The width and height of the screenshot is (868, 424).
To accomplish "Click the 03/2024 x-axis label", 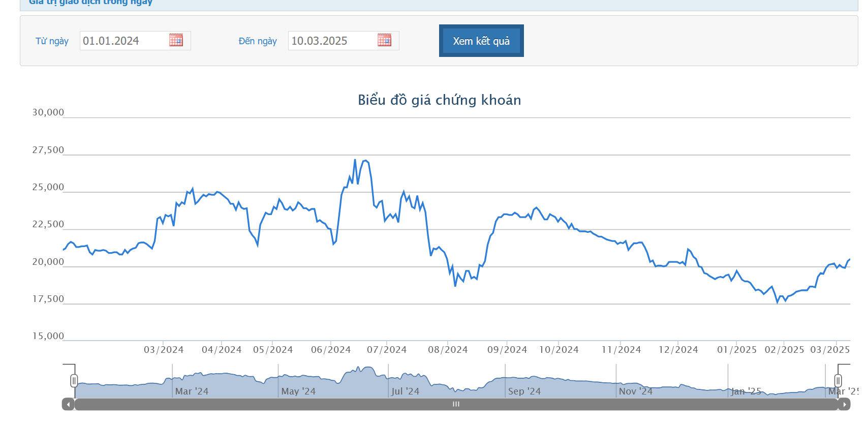I will click(164, 350).
